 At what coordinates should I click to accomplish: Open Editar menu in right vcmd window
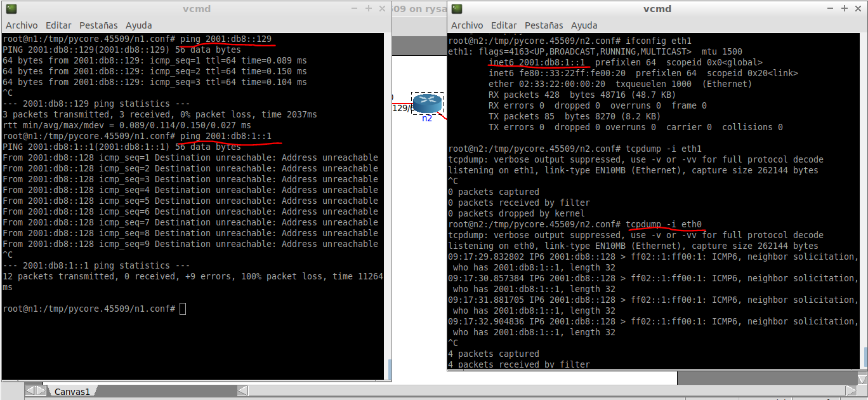(503, 25)
